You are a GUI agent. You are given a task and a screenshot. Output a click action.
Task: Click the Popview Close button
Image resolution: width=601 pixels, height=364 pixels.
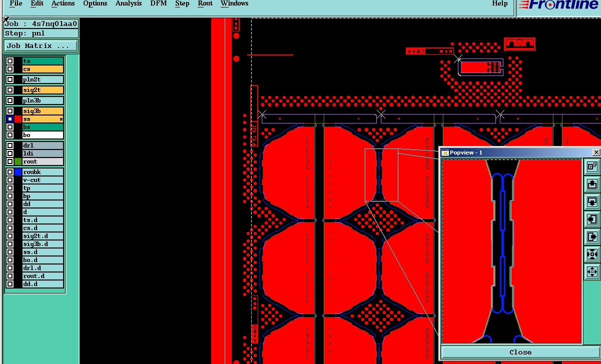click(x=520, y=352)
